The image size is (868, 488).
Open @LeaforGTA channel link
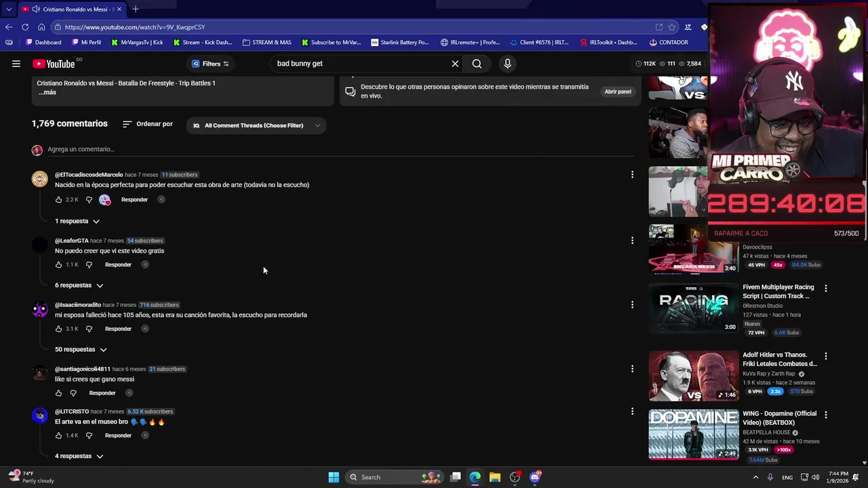[x=71, y=241]
